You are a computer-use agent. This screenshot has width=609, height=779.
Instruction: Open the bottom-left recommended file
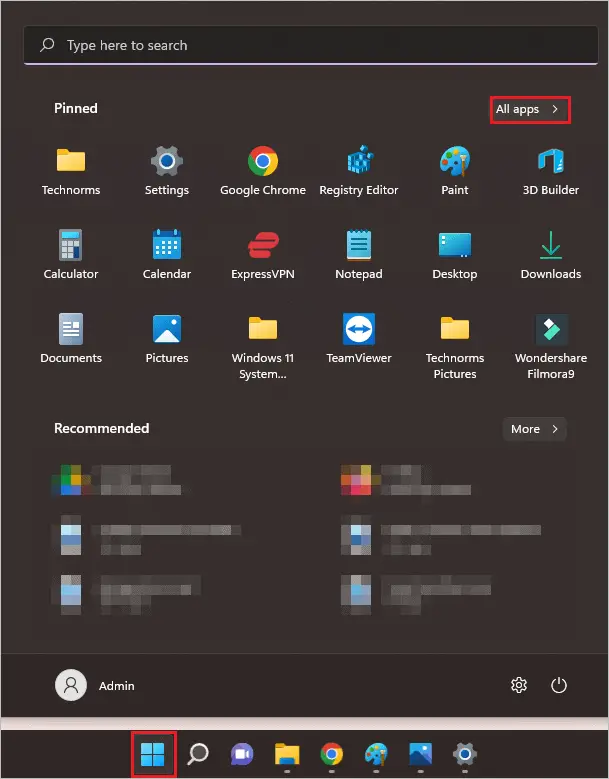[127, 594]
